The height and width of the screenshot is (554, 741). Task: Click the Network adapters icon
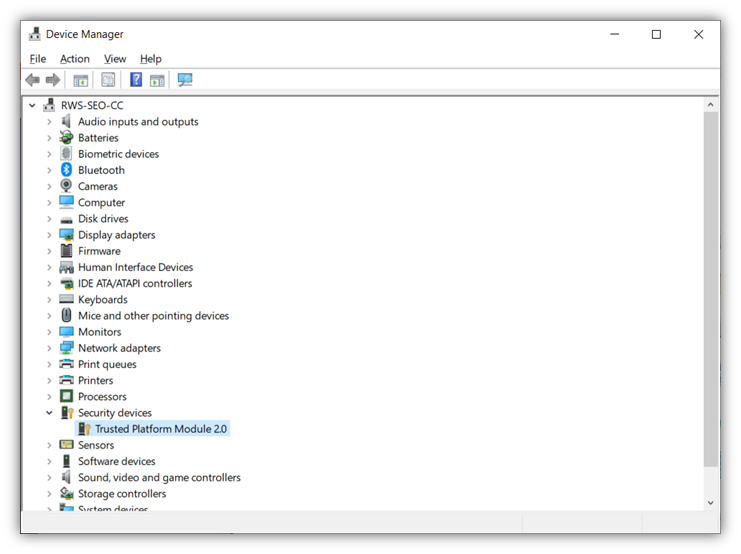pyautogui.click(x=66, y=348)
